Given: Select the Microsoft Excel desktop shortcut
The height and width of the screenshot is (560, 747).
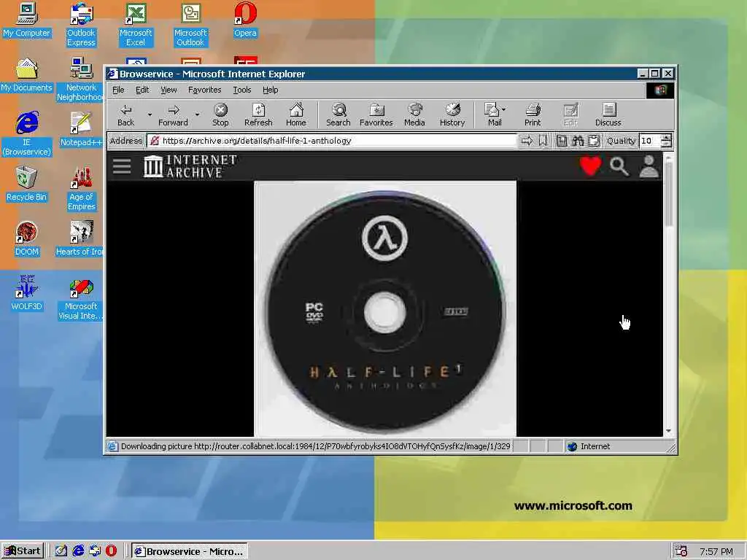Looking at the screenshot, I should point(136,25).
